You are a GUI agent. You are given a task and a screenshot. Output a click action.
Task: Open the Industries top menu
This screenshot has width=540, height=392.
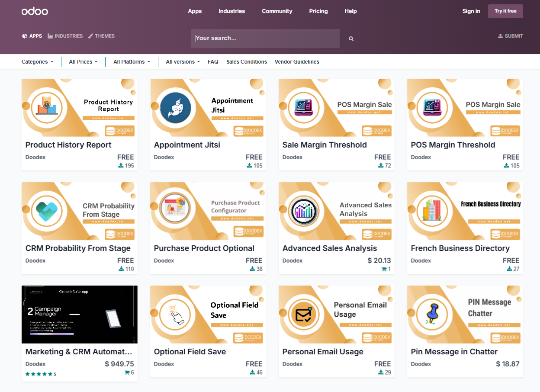click(231, 11)
